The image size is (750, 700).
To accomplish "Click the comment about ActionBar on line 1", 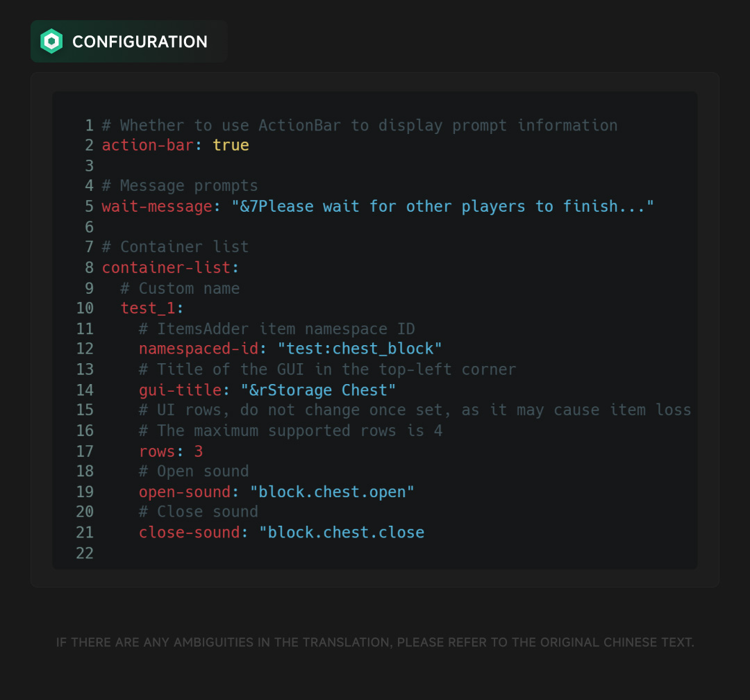I will [360, 126].
